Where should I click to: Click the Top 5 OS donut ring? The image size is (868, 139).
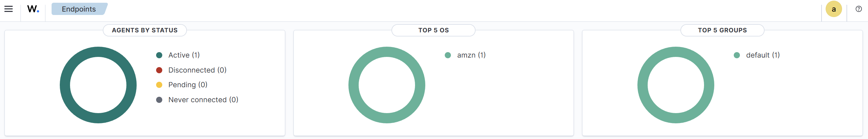pos(354,85)
